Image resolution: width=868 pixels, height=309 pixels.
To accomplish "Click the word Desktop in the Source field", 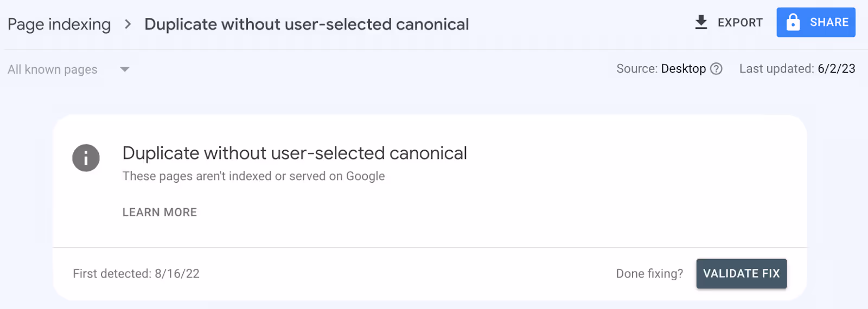I will [x=684, y=69].
